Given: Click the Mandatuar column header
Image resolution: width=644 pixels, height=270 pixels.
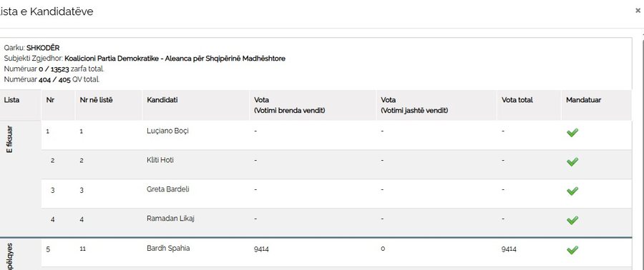Looking at the screenshot, I should point(583,100).
